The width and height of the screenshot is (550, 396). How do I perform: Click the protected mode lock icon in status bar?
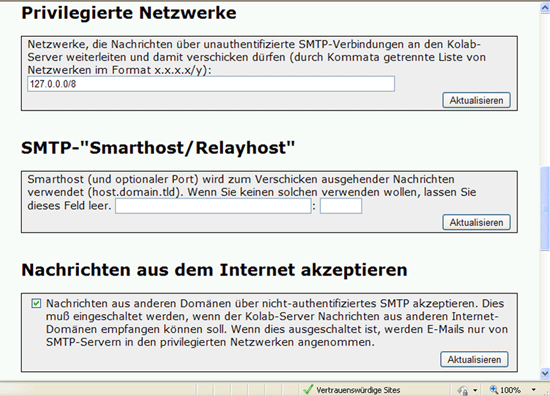click(463, 390)
